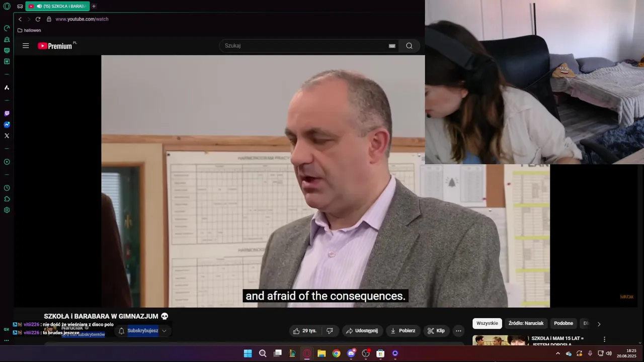Open GX Control speedometer in sidebar
The width and height of the screenshot is (644, 362).
[7, 28]
